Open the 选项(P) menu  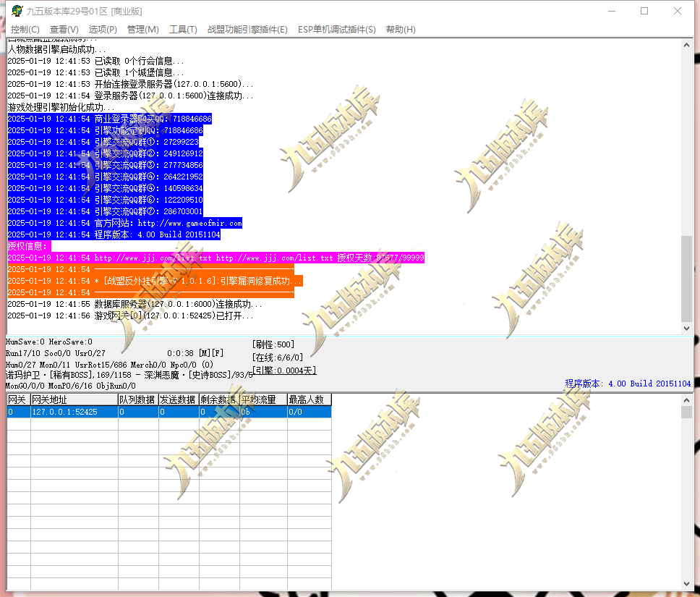pos(103,30)
